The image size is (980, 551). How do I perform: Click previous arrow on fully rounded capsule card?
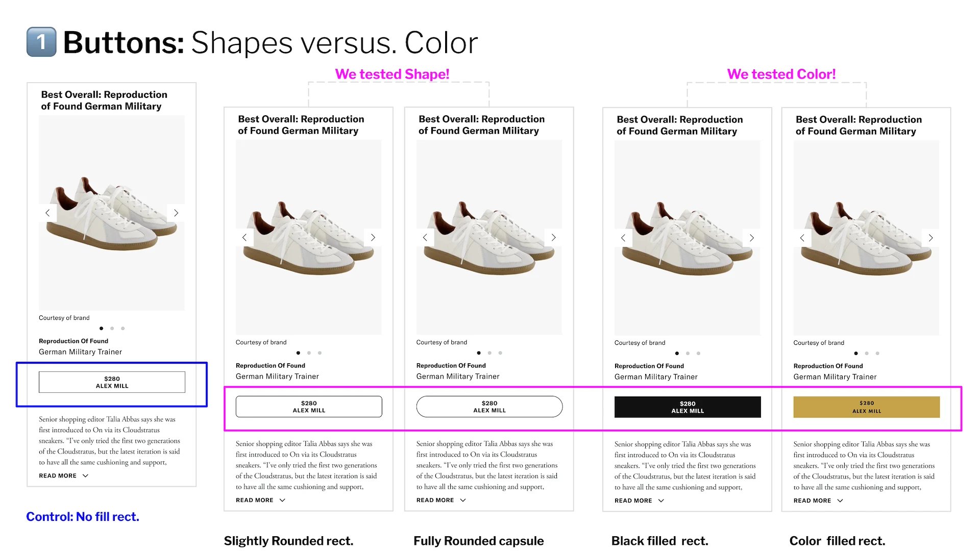(425, 237)
